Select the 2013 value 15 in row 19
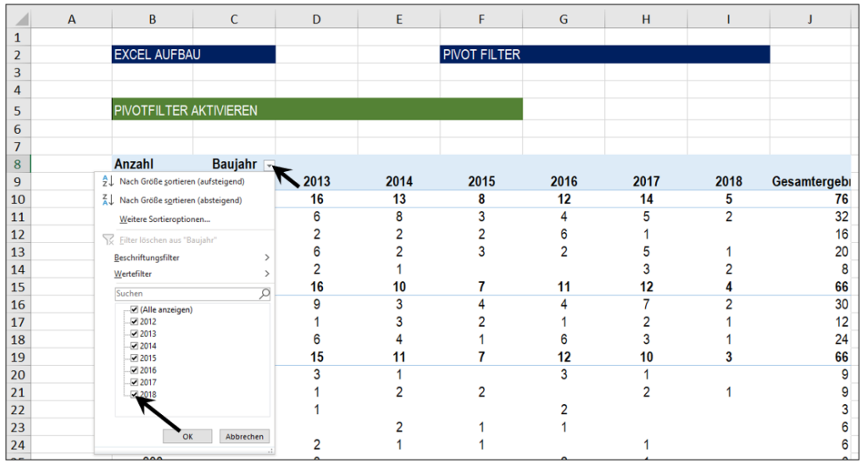This screenshot has width=868, height=465. click(317, 357)
